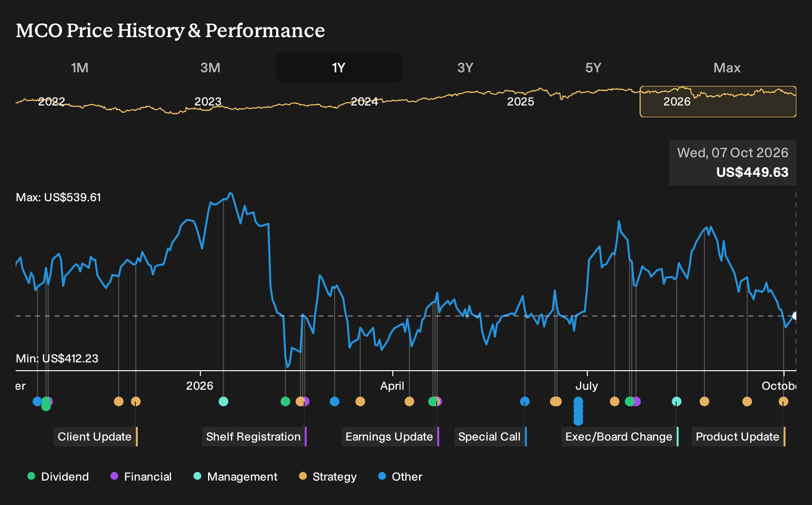Click the Min: US$412.23 label
The width and height of the screenshot is (812, 505).
point(57,358)
